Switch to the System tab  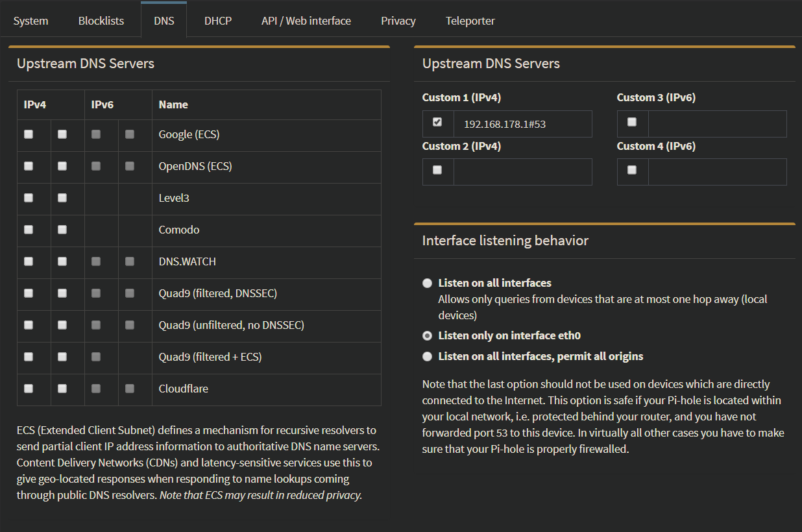[x=30, y=21]
